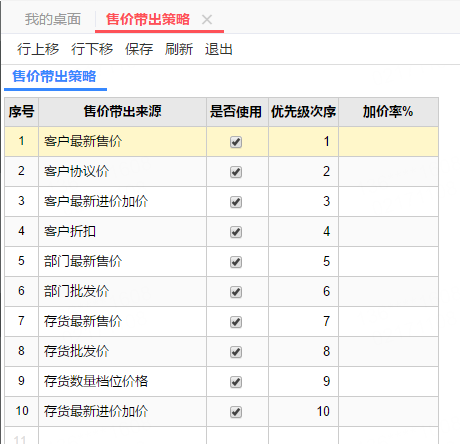The height and width of the screenshot is (444, 460).
Task: Select row number 7 存货最新售价
Action: point(221,322)
